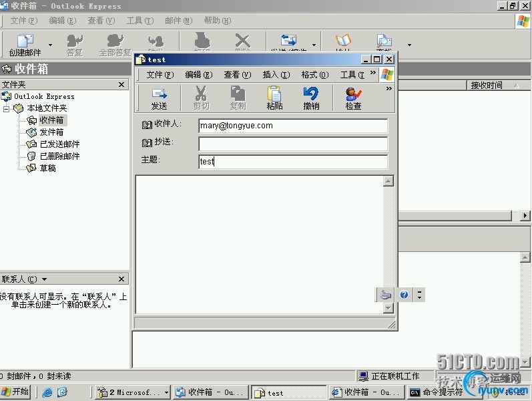Click the Addresses book icon in main toolbar

tap(343, 41)
